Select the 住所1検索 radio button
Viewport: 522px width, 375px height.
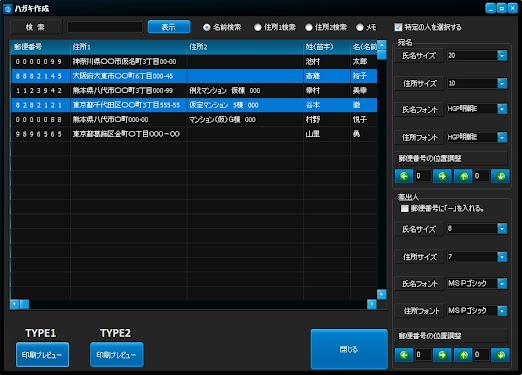pyautogui.click(x=258, y=27)
